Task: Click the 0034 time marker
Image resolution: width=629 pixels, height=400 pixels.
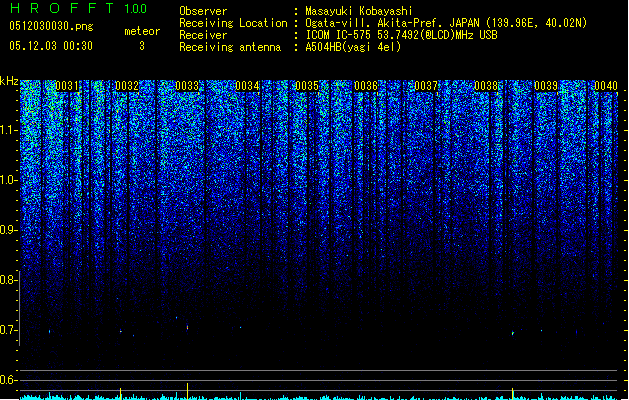Action: (x=247, y=86)
